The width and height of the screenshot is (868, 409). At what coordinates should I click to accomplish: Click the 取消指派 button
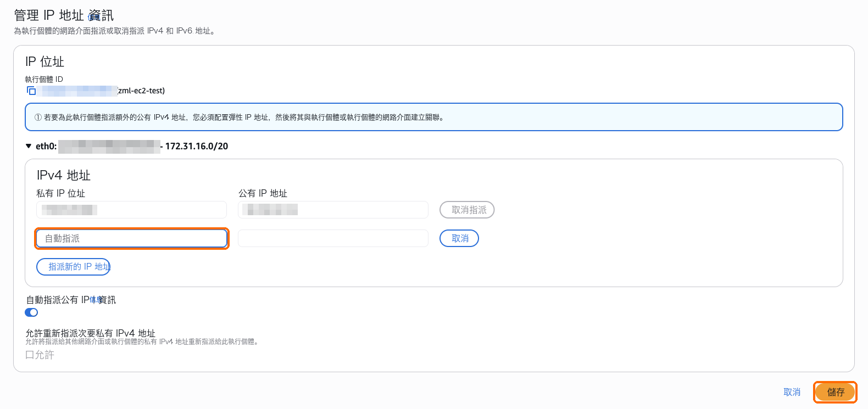coord(467,210)
